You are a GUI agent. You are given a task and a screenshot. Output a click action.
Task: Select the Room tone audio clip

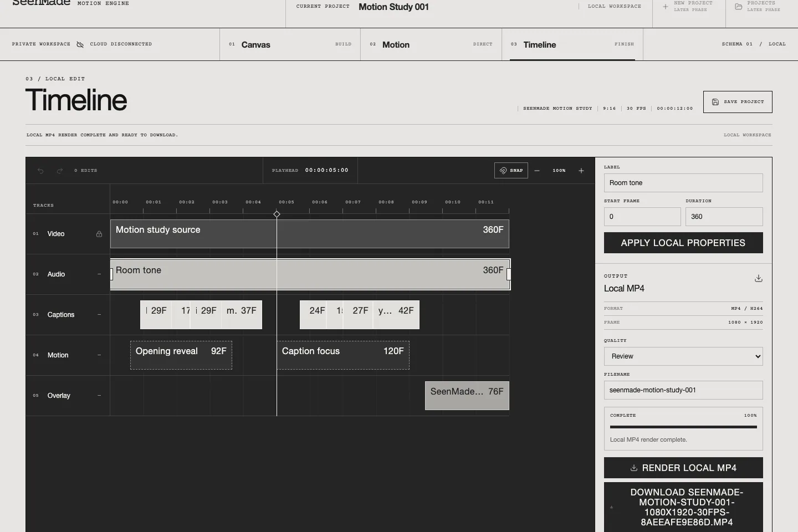(309, 274)
